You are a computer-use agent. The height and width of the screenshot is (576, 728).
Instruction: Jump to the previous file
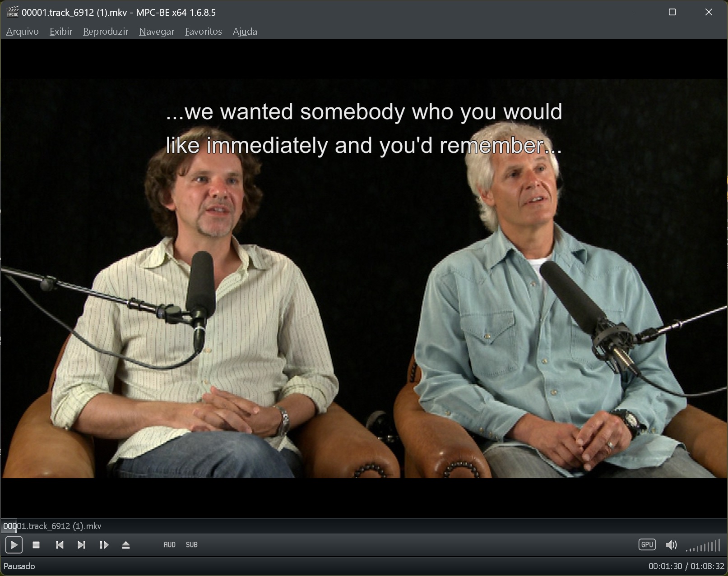59,545
